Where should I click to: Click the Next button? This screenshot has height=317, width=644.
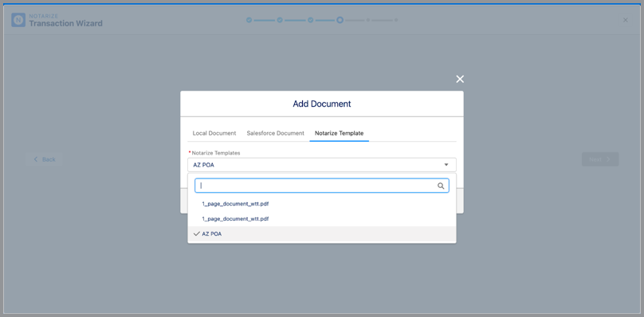click(600, 159)
